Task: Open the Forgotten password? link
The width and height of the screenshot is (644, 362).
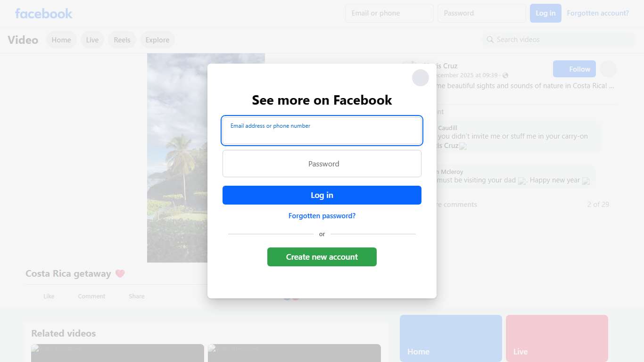Action: pyautogui.click(x=322, y=216)
